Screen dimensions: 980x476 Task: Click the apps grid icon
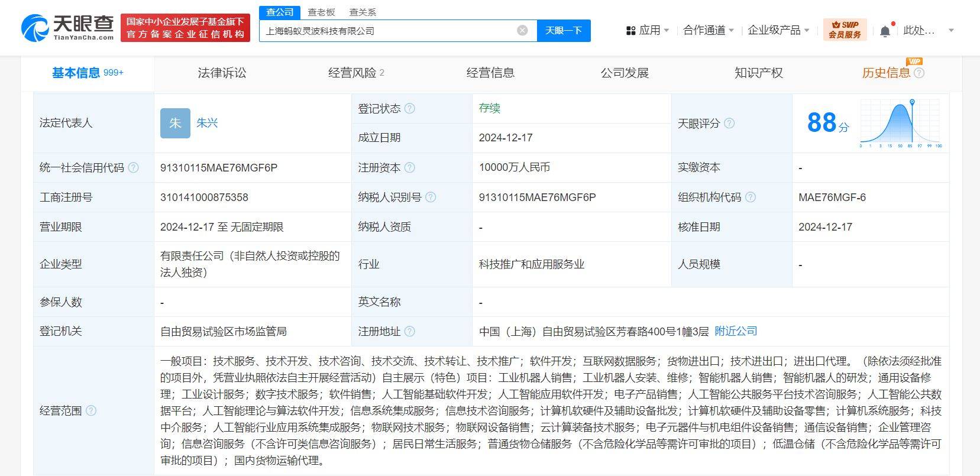[630, 30]
